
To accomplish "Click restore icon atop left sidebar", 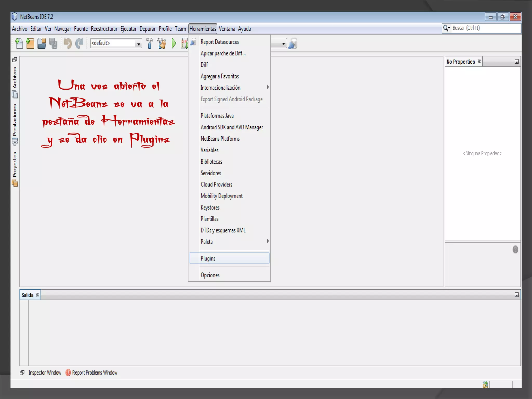I will tap(15, 59).
